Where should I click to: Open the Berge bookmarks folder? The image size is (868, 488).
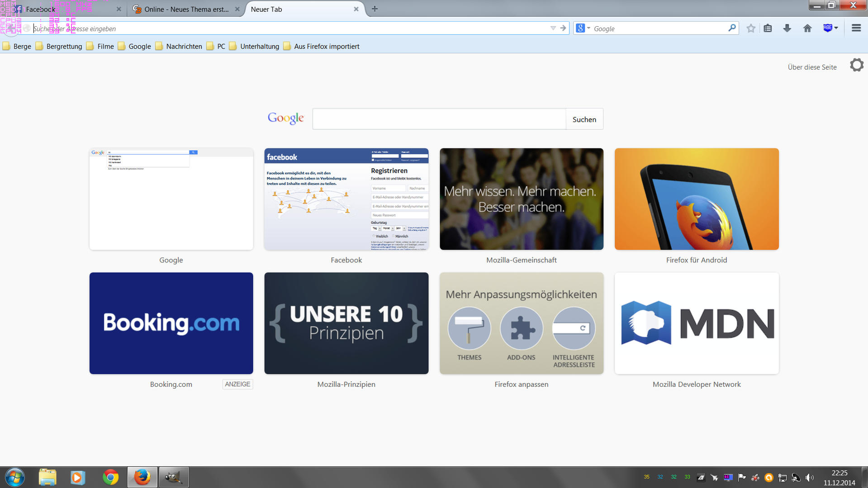pos(17,46)
